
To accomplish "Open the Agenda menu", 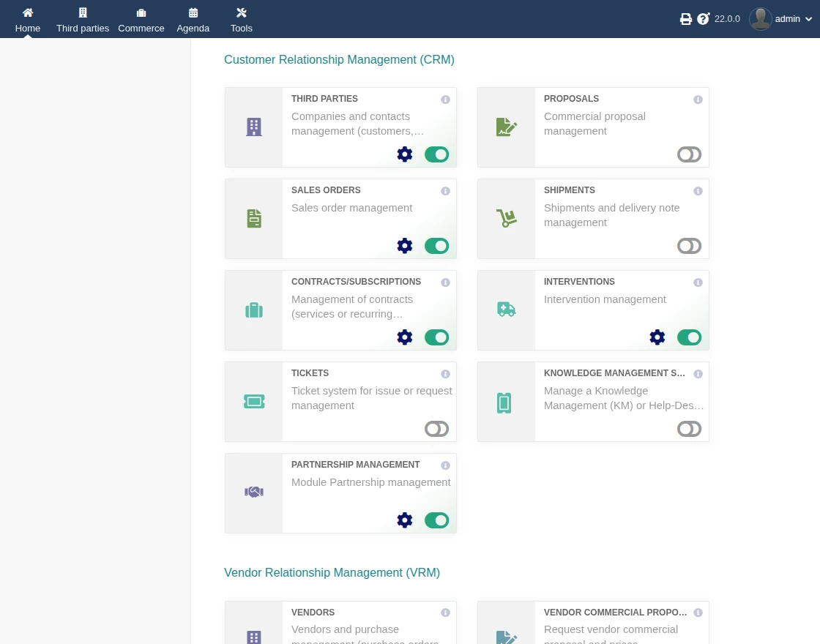I will click(x=193, y=19).
